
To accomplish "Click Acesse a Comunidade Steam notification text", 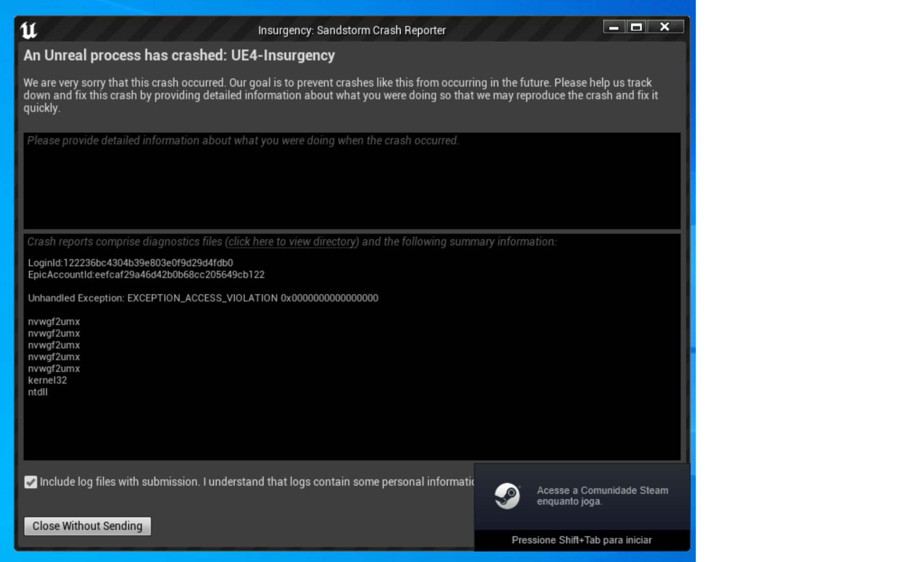I will pos(602,496).
